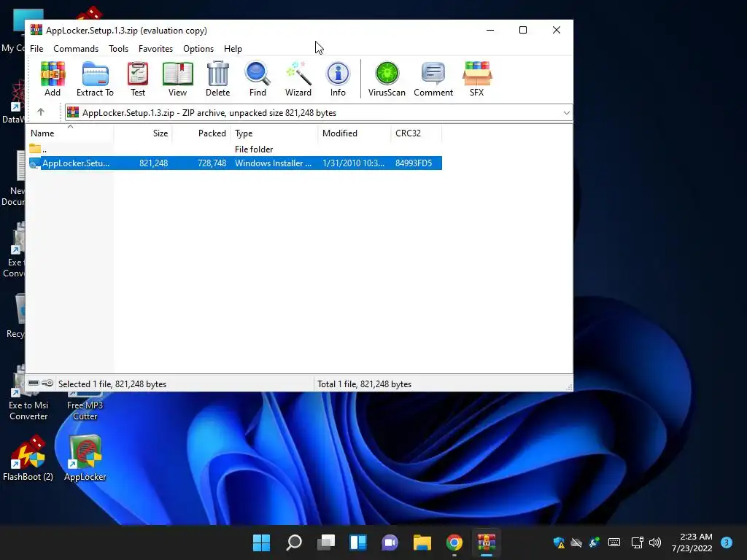The width and height of the screenshot is (747, 560).
Task: Open the Find tool
Action: (258, 79)
